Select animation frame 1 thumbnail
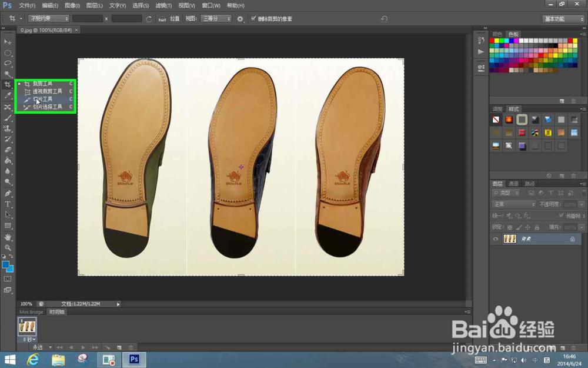588x368 pixels. point(27,326)
